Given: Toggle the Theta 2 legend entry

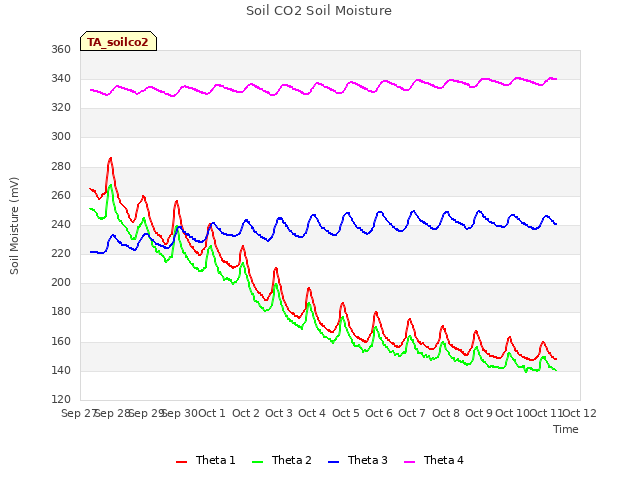Looking at the screenshot, I should point(282,460).
